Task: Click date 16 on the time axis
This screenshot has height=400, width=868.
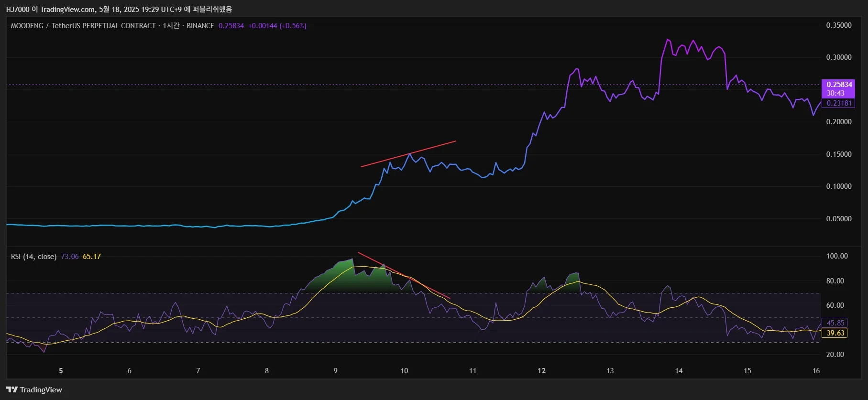Action: pos(816,371)
